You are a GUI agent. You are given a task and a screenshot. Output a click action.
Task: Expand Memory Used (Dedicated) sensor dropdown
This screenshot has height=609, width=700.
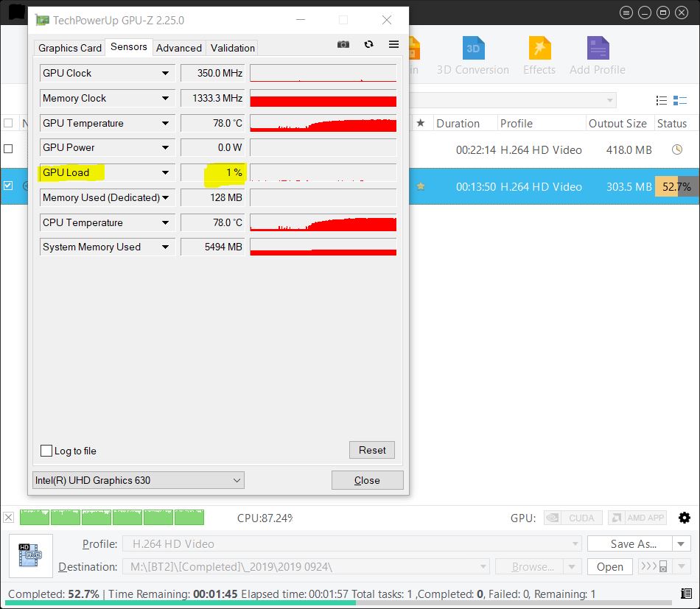click(x=165, y=197)
